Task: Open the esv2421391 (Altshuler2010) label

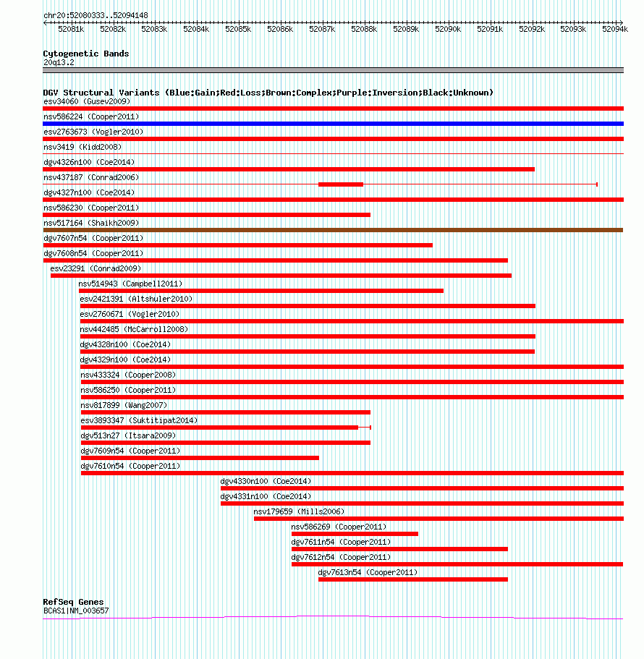Action: coord(136,299)
